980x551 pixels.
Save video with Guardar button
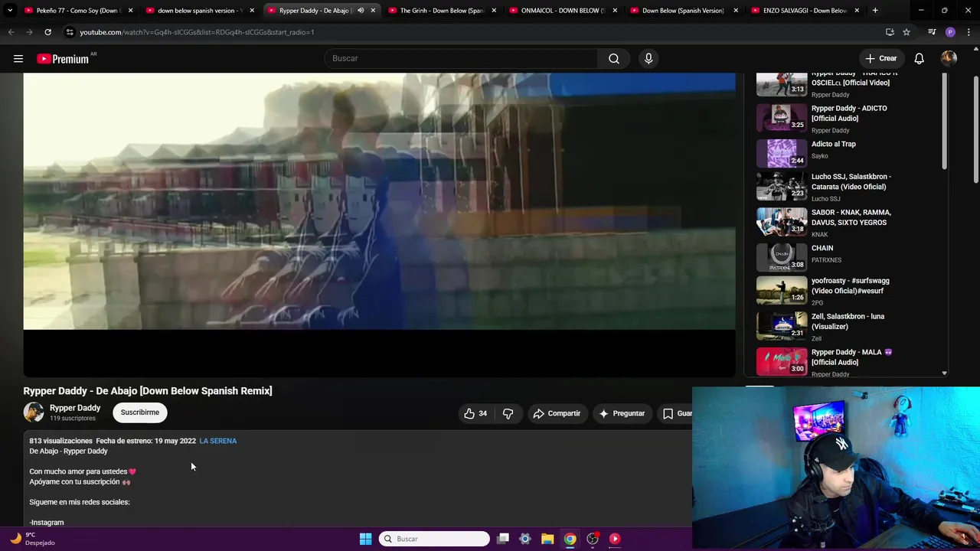click(675, 413)
